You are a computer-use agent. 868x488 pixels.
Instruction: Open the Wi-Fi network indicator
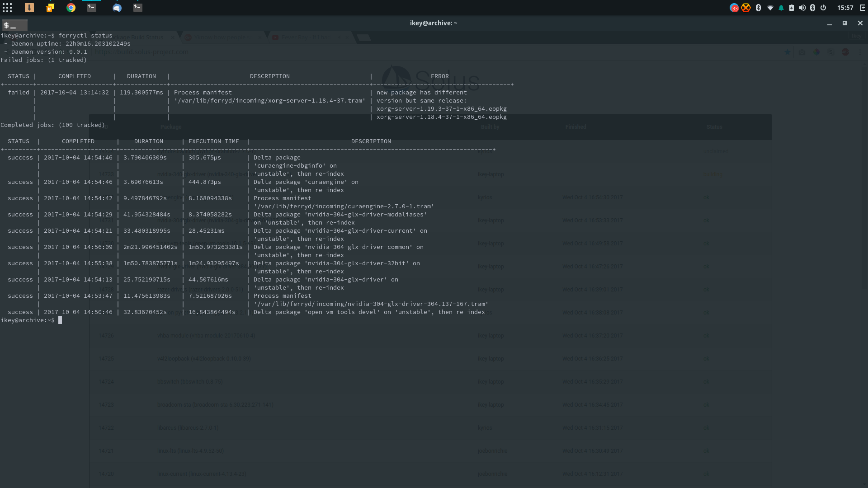(770, 8)
